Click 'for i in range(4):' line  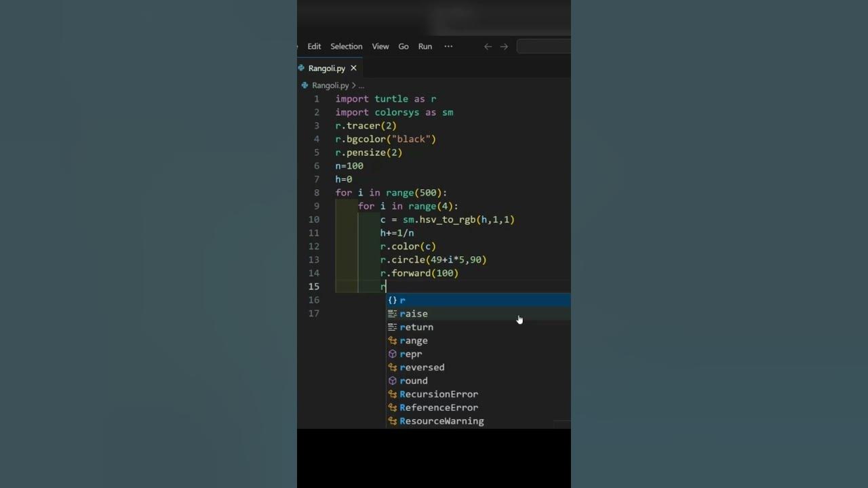point(408,206)
